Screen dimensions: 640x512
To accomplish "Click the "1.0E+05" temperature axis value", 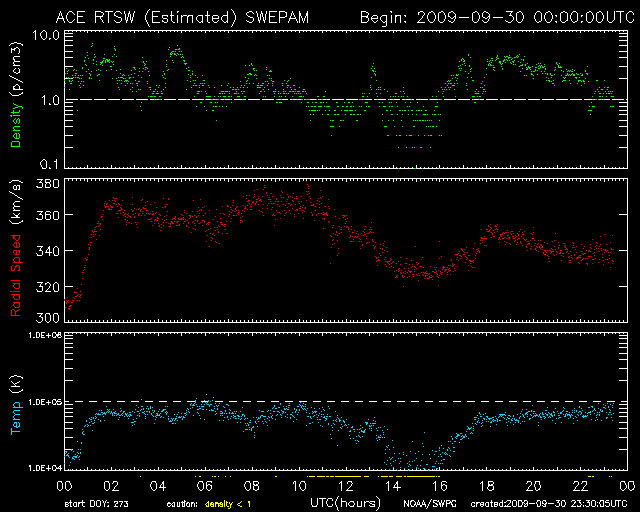I will [45, 402].
